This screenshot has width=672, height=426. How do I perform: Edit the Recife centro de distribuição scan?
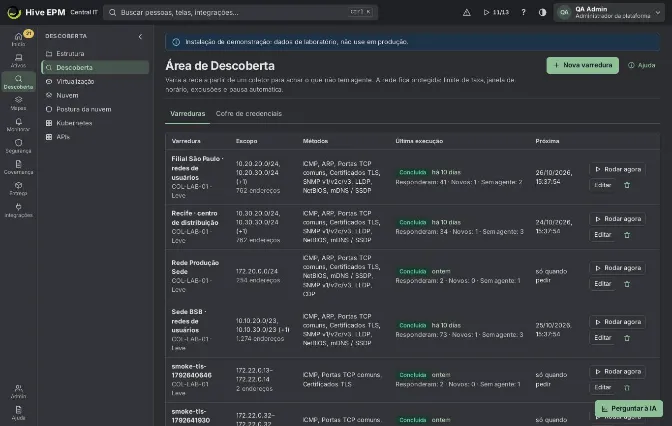pyautogui.click(x=603, y=235)
